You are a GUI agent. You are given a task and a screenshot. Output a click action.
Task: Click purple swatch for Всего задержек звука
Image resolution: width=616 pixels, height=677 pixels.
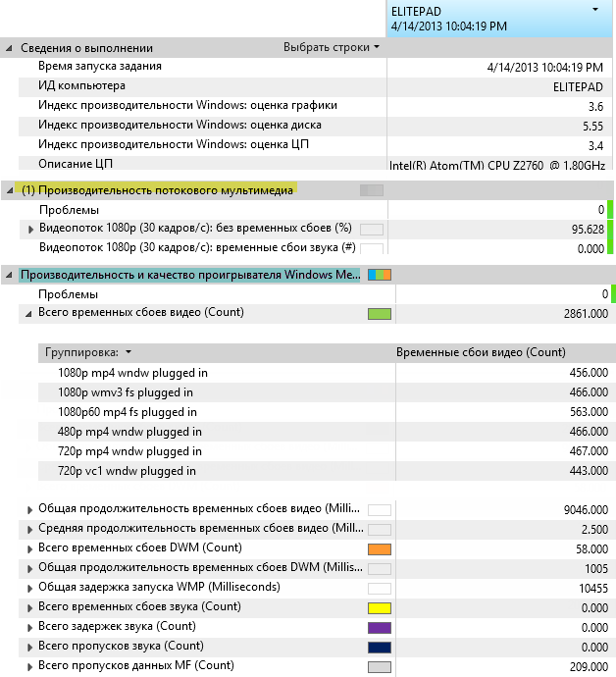click(380, 628)
